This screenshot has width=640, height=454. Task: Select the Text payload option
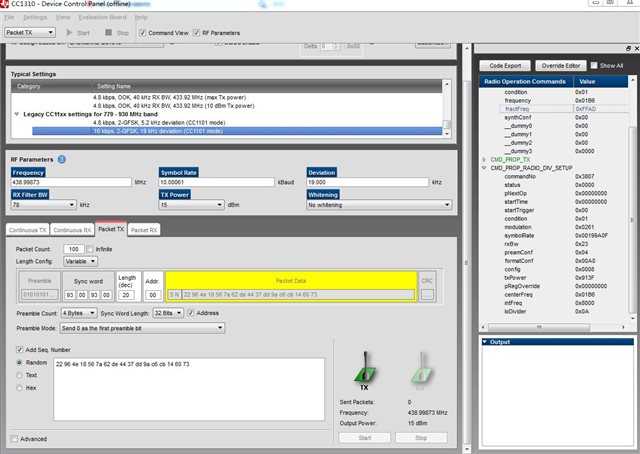click(x=19, y=375)
